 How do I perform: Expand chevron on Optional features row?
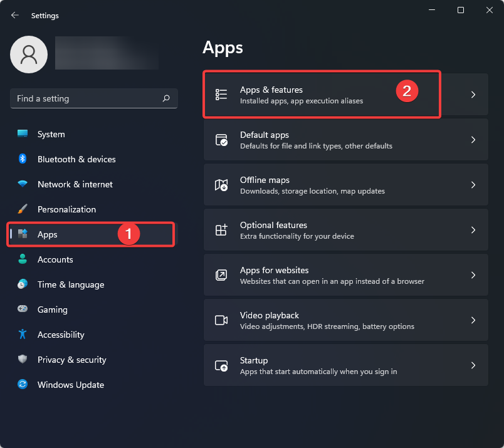(473, 230)
